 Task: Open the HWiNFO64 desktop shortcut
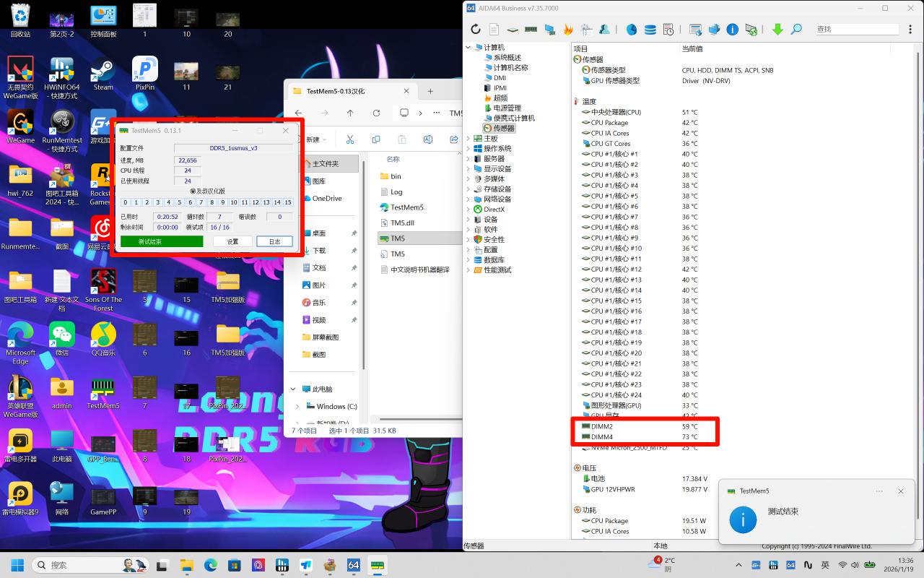[62, 78]
